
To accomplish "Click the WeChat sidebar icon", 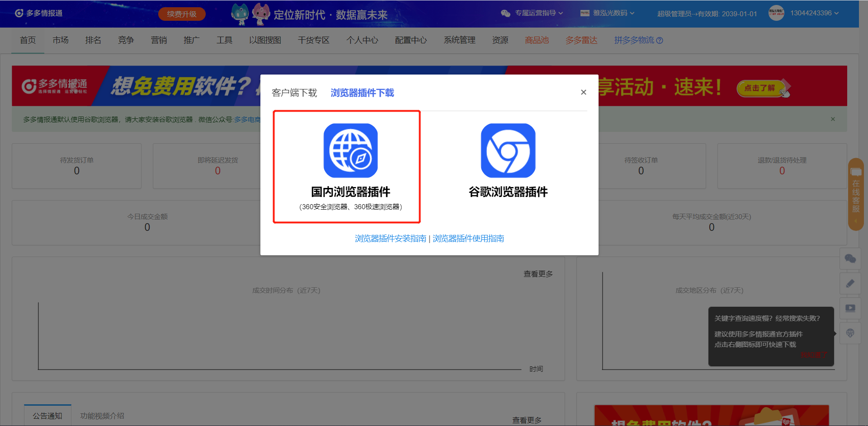I will pyautogui.click(x=850, y=258).
